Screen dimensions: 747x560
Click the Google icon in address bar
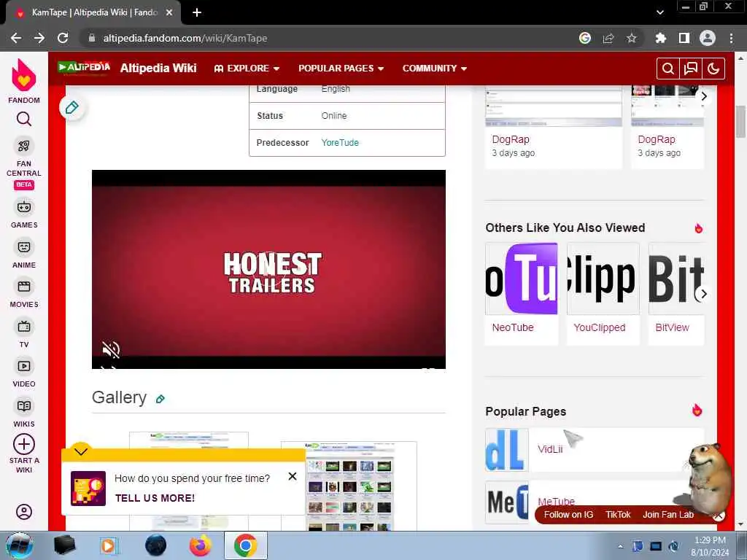click(585, 38)
